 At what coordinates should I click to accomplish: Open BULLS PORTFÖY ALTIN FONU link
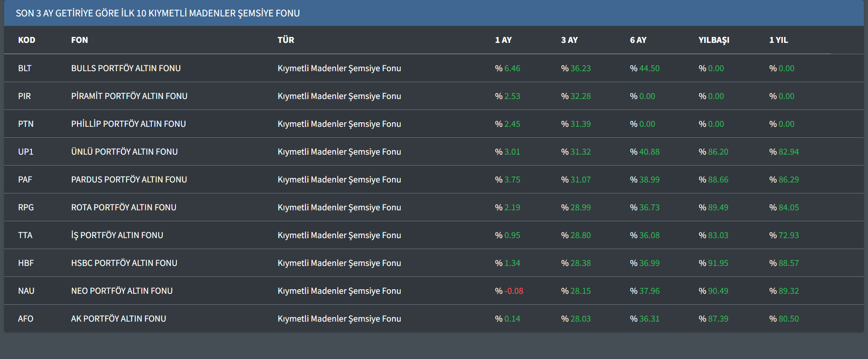pyautogui.click(x=126, y=68)
